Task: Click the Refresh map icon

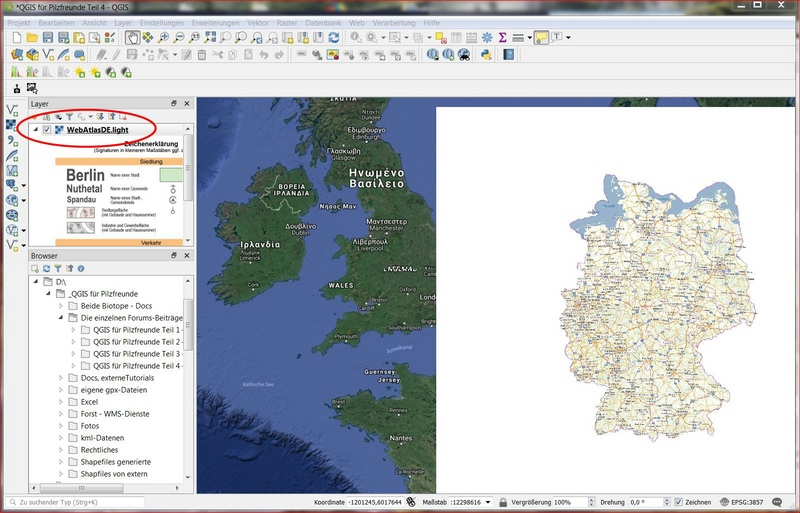Action: pyautogui.click(x=333, y=37)
